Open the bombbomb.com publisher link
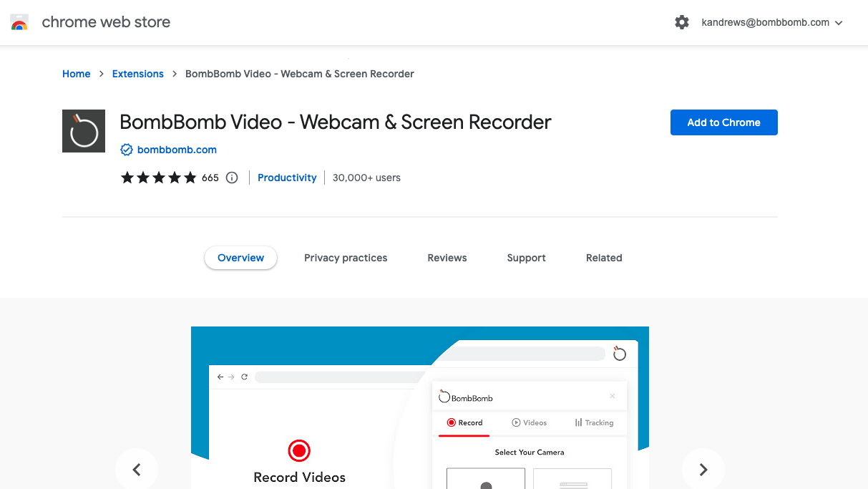This screenshot has width=868, height=489. point(177,150)
